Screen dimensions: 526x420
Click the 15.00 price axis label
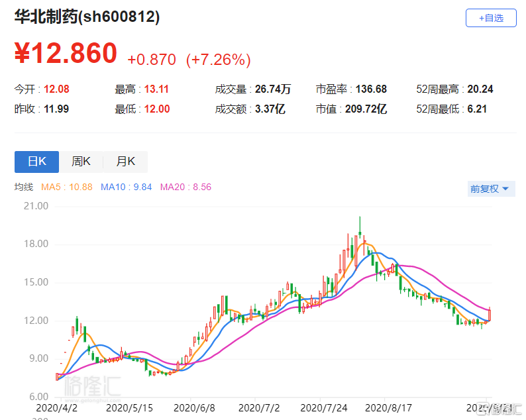click(x=36, y=282)
